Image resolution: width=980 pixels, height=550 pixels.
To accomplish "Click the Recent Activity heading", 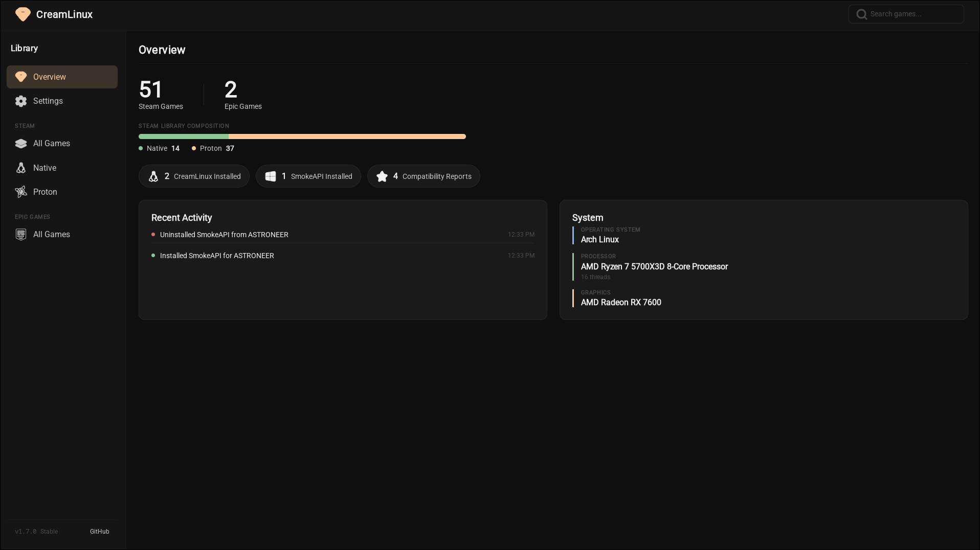I will 182,218.
